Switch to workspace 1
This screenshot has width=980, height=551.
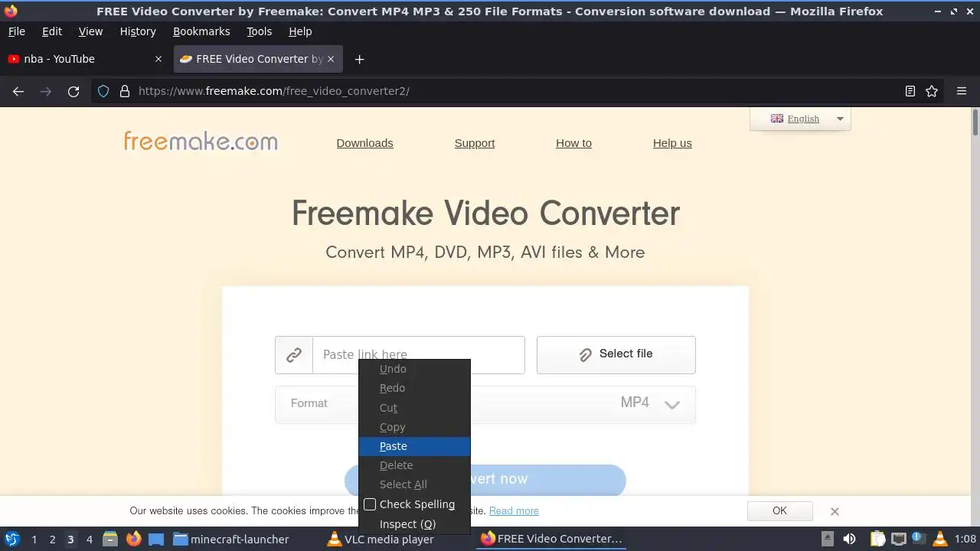[x=34, y=539]
